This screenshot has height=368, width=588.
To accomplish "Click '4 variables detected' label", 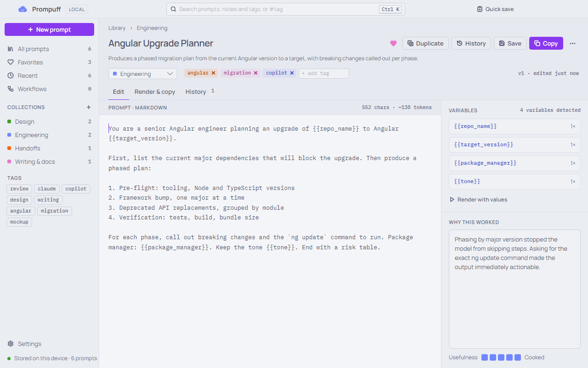I will (x=550, y=110).
